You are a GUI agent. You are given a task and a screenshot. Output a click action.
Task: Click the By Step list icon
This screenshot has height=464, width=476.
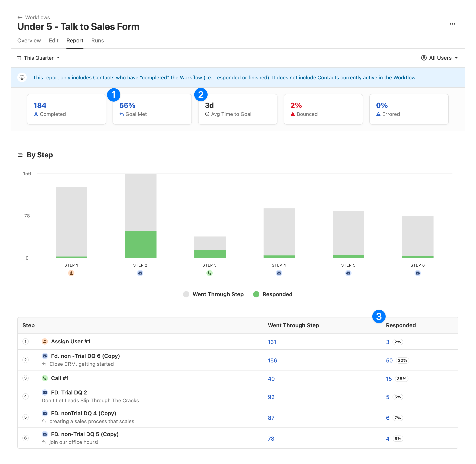20,155
